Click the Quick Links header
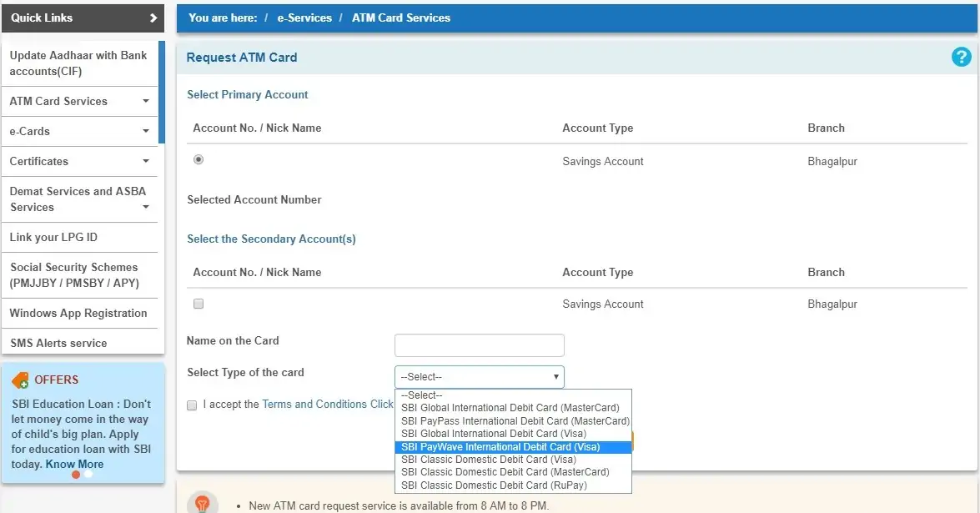This screenshot has height=513, width=980. click(83, 18)
